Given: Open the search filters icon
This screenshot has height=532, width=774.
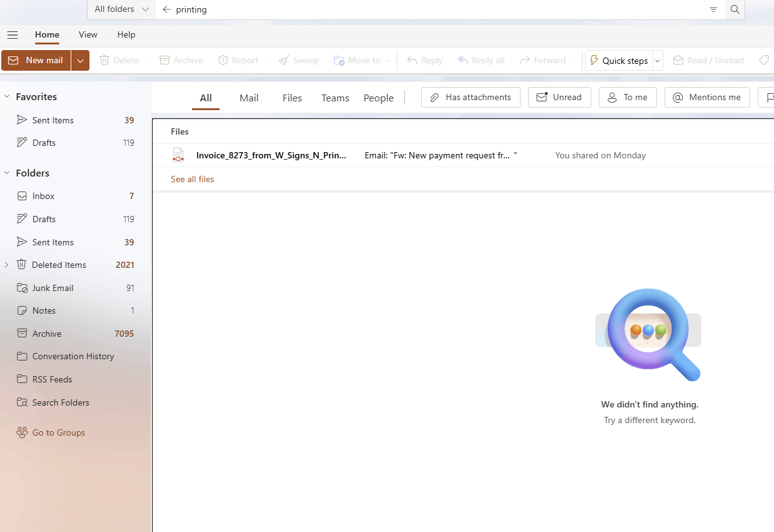Looking at the screenshot, I should (713, 9).
